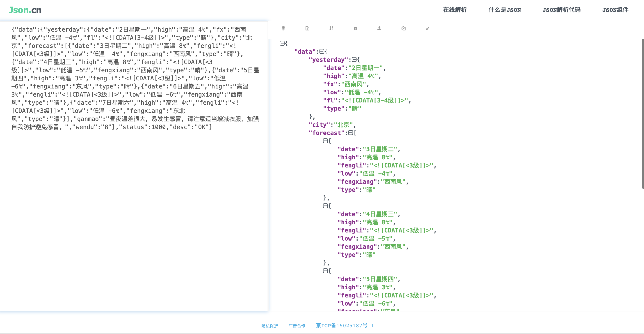Viewport: 644px width, 334px height.
Task: Click the Excel file export icon
Action: point(307,28)
